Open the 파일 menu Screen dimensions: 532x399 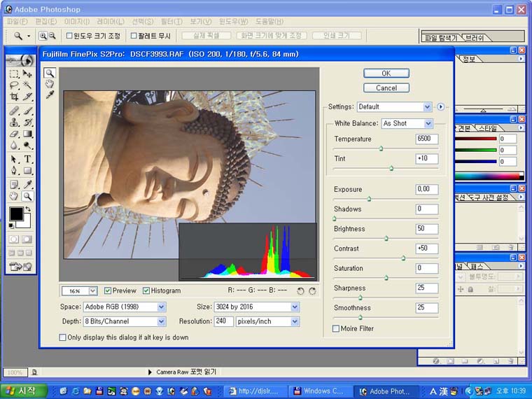pyautogui.click(x=16, y=22)
